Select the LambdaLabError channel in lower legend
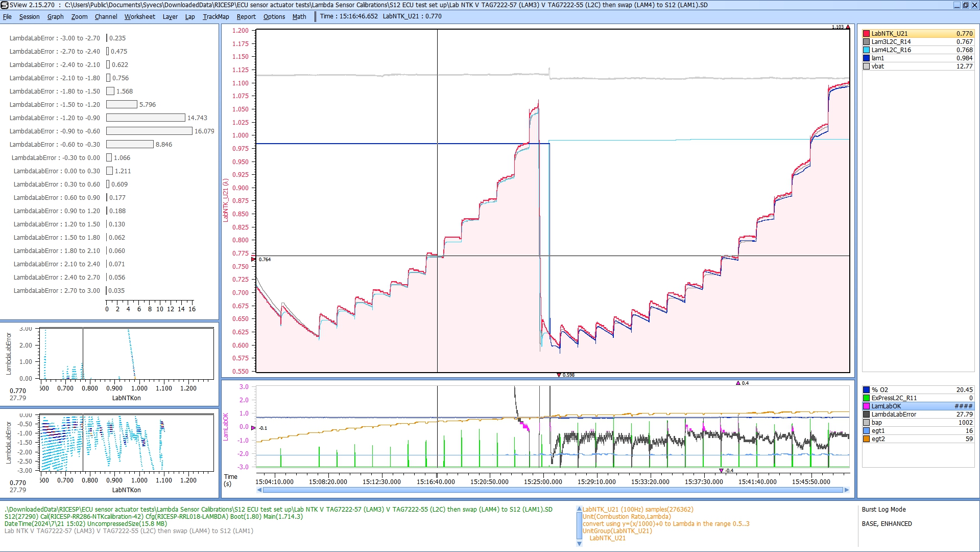Viewport: 980px width, 552px height. (893, 415)
